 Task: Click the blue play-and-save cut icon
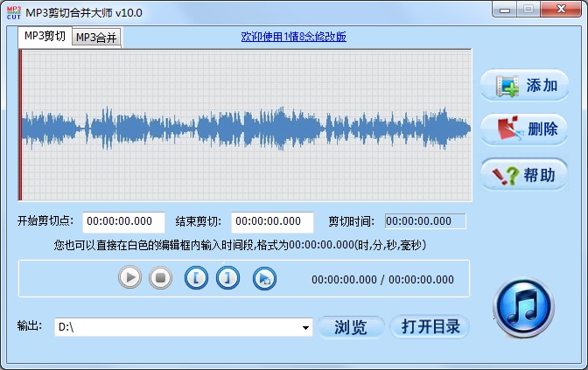pyautogui.click(x=264, y=278)
